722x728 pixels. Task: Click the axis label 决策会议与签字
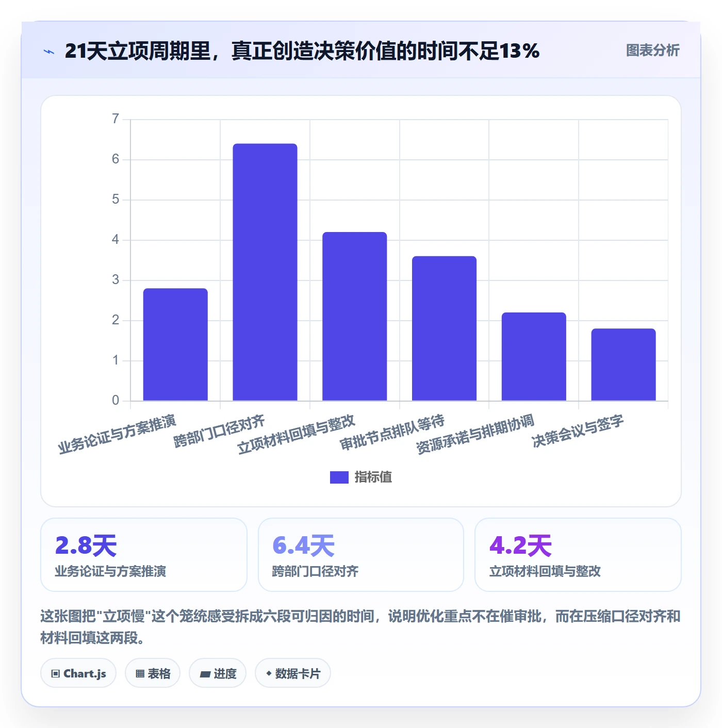coord(578,431)
